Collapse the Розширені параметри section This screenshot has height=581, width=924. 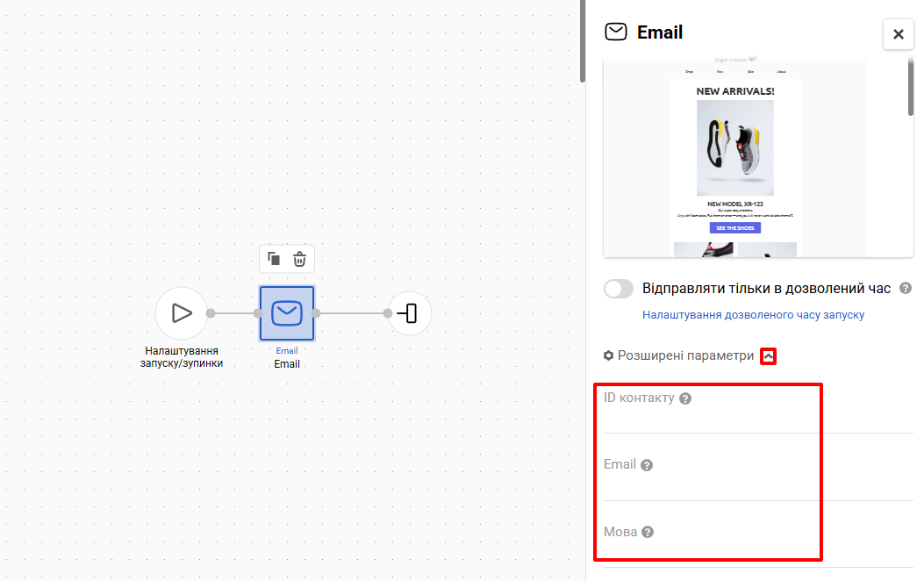pos(768,356)
